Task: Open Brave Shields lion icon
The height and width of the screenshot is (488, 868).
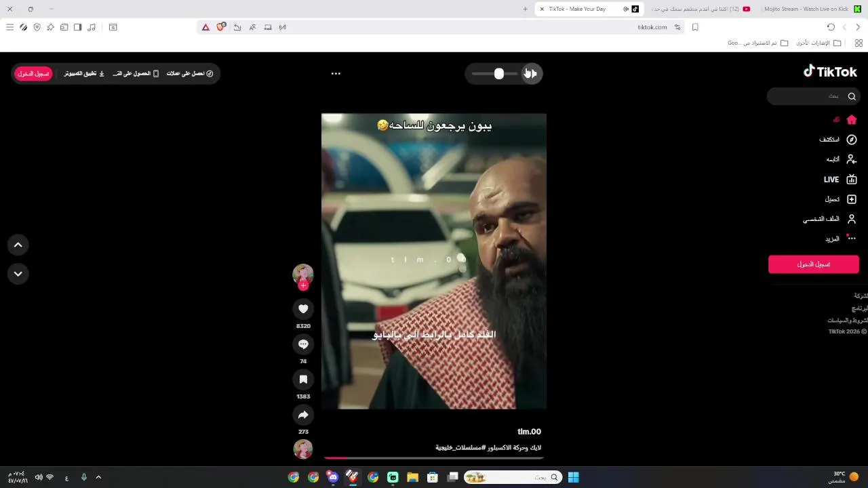Action: 221,27
